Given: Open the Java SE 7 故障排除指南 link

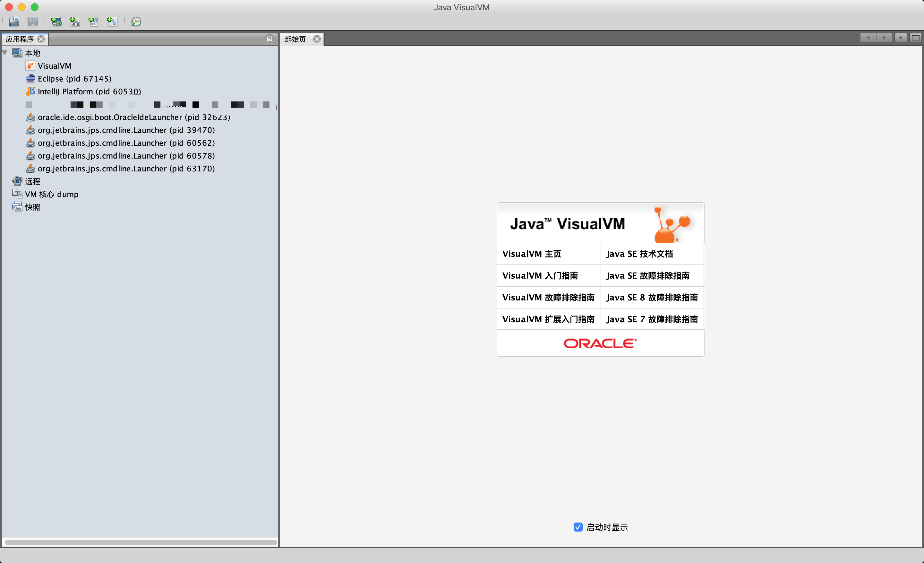Looking at the screenshot, I should 652,319.
